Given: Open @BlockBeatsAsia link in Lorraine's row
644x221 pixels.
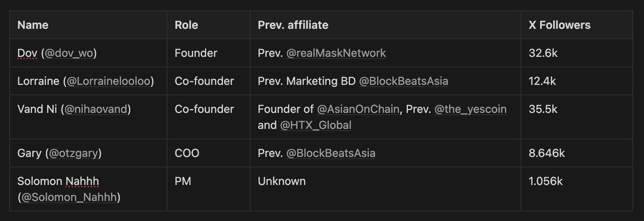Looking at the screenshot, I should pyautogui.click(x=403, y=81).
